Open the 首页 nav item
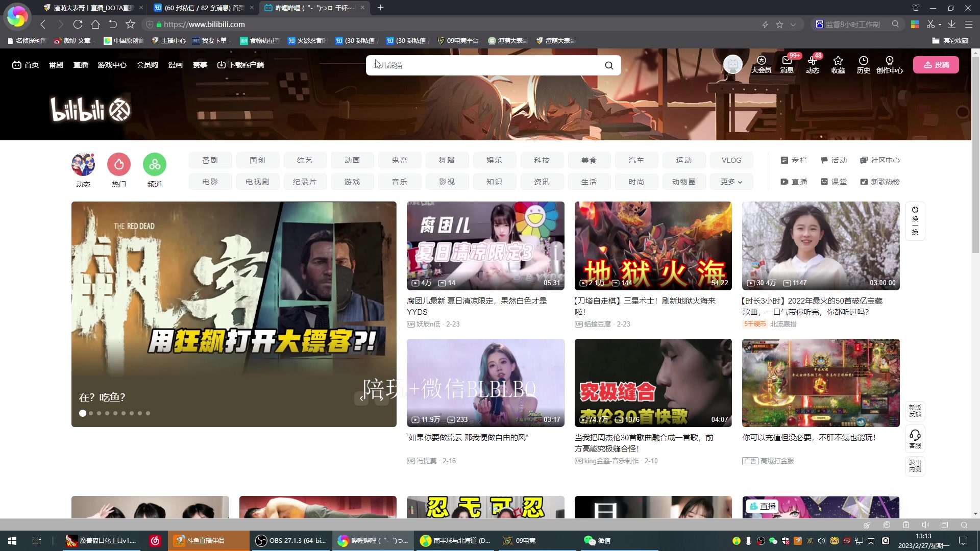Screen dimensions: 980x551 click(x=26, y=65)
